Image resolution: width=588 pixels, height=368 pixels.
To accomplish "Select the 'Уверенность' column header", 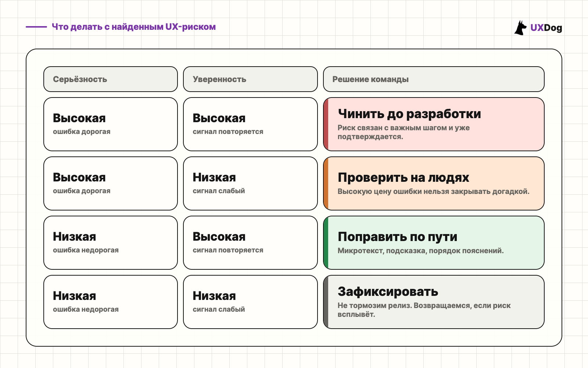I will 250,79.
